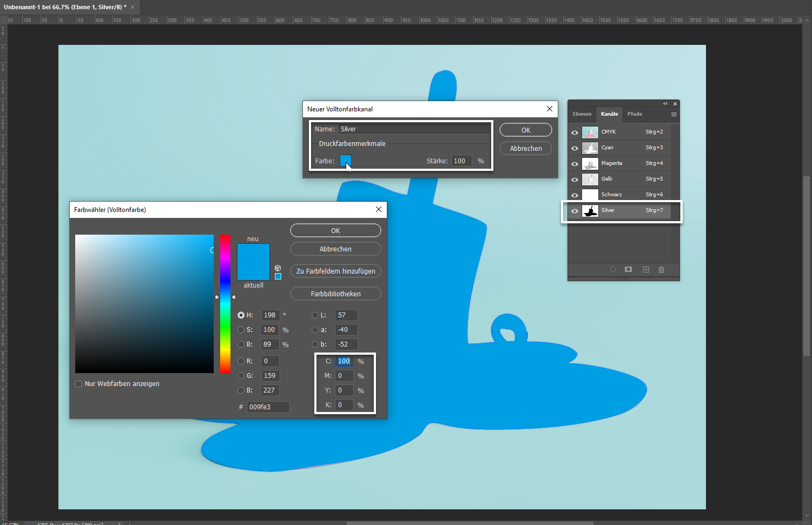Select the L lightness radio button
Viewport: 812px width, 525px height.
315,315
